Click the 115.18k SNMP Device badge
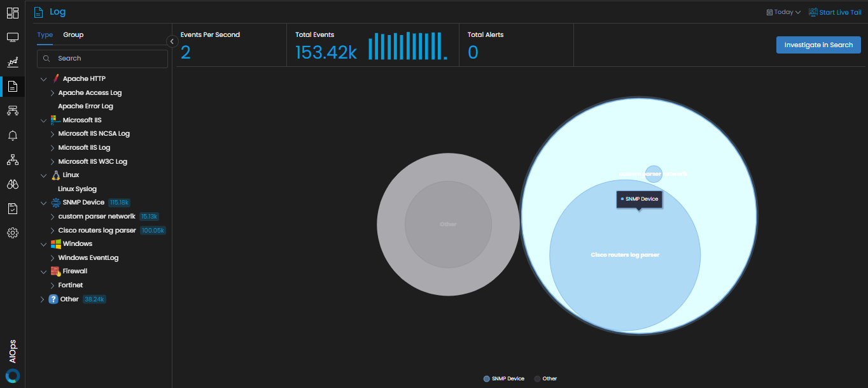 [x=119, y=203]
